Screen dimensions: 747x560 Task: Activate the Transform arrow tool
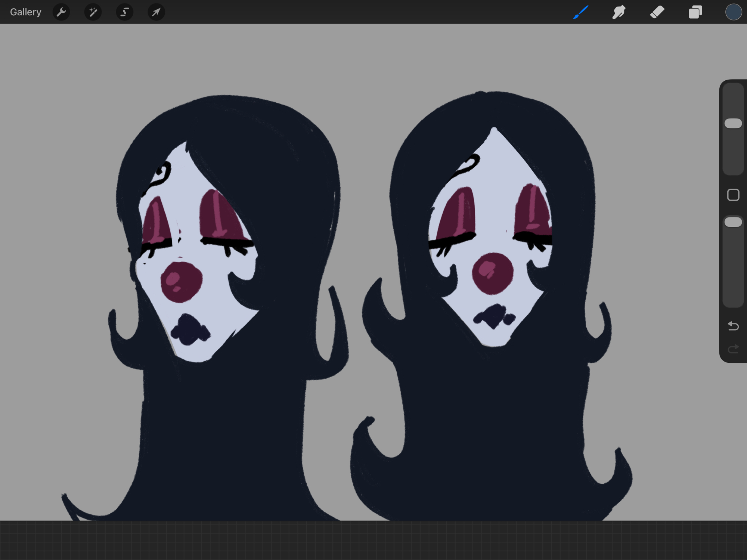(156, 12)
